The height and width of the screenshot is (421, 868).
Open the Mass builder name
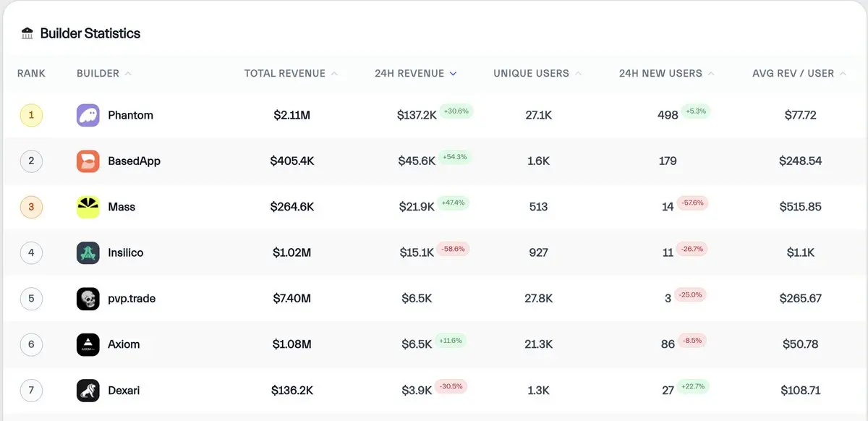click(x=122, y=207)
